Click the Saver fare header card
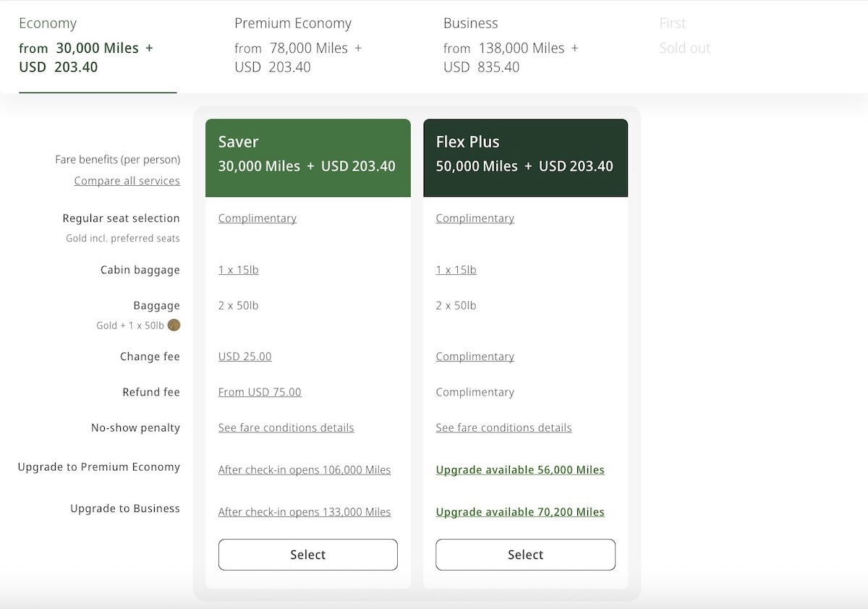 pyautogui.click(x=307, y=157)
